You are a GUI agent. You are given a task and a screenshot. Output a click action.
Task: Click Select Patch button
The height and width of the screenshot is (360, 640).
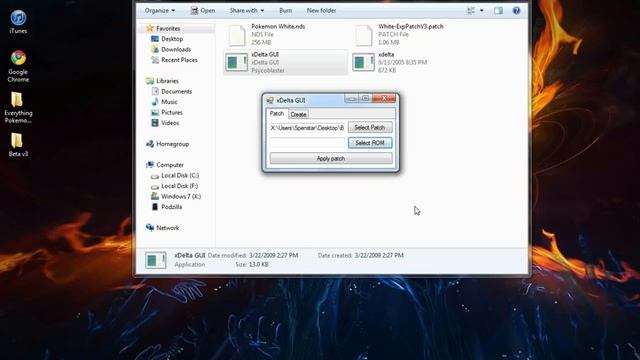click(370, 127)
